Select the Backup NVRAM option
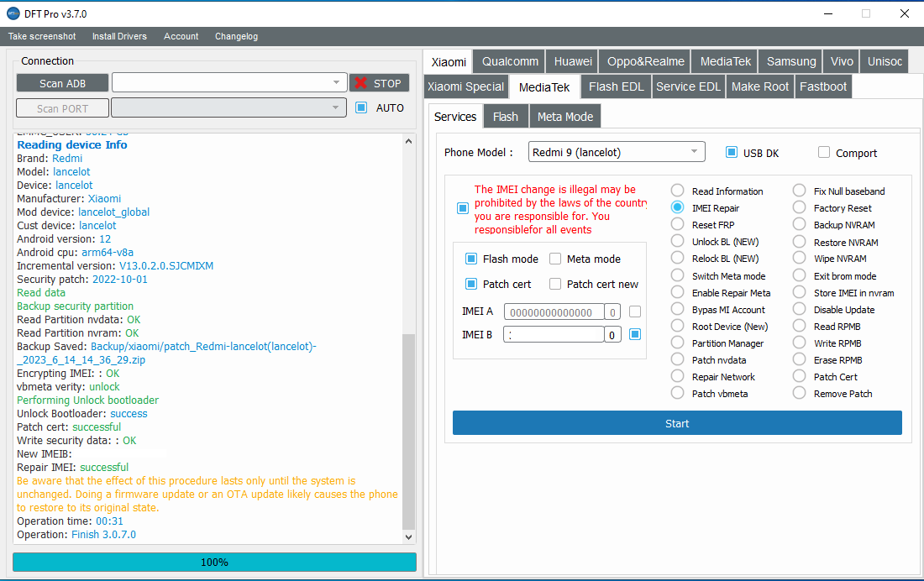Screen dimensions: 924x581 pyautogui.click(x=799, y=224)
